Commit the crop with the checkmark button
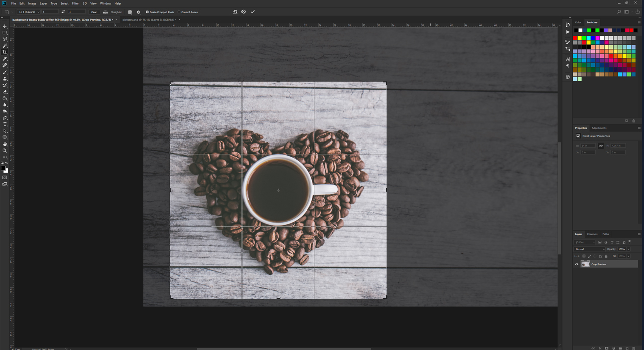Screen dimensions: 644x350 pyautogui.click(x=252, y=12)
